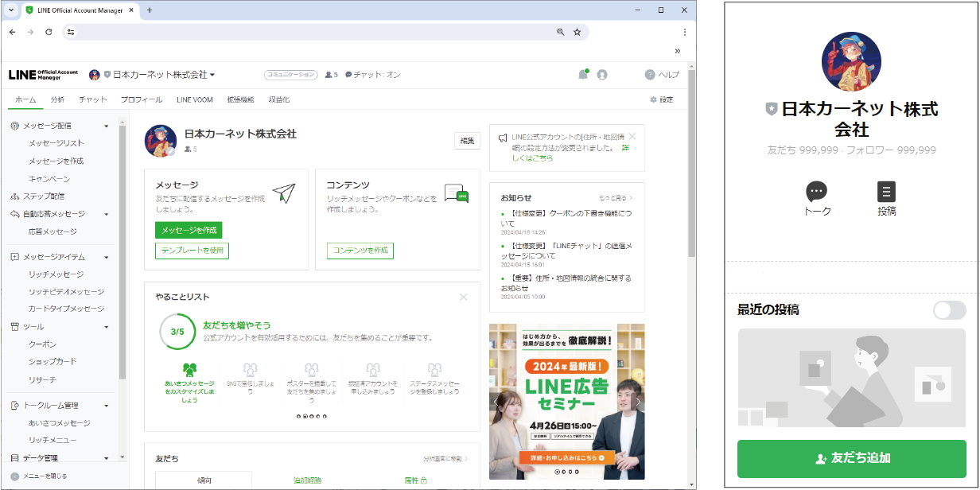Select the 認証済アカウントを申し込みましょう to-do icon
Image resolution: width=980 pixels, height=490 pixels.
click(372, 370)
